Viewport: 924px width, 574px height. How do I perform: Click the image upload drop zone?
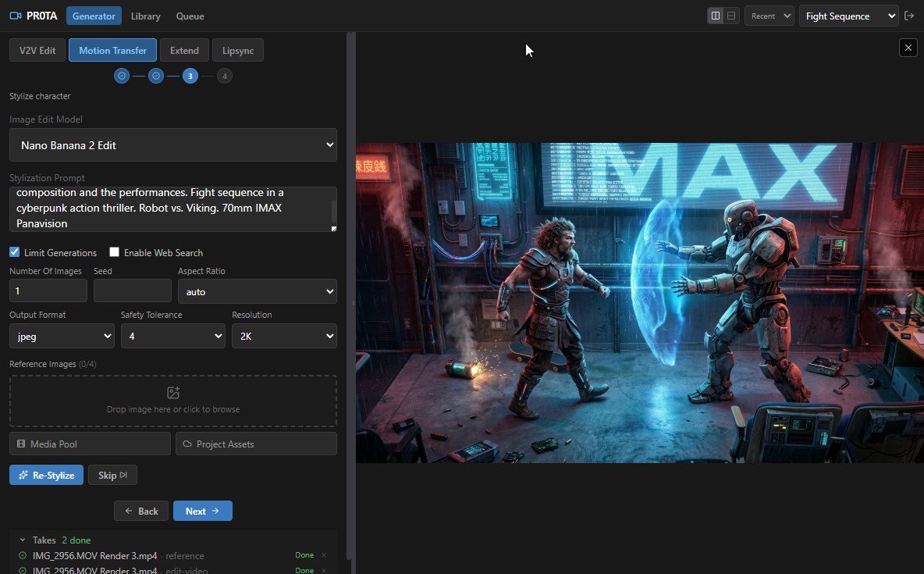[x=173, y=401]
